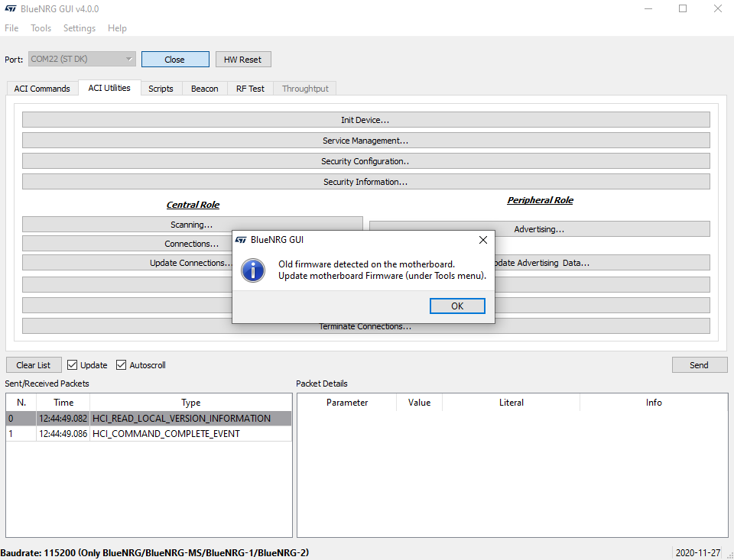Open the File menu

click(11, 28)
